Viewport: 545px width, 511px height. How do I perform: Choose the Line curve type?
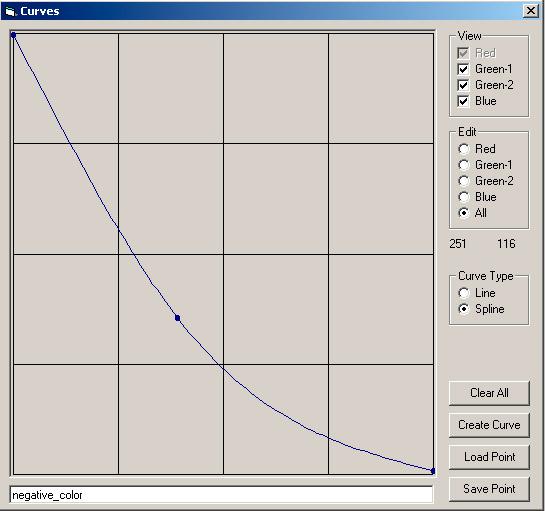click(464, 293)
